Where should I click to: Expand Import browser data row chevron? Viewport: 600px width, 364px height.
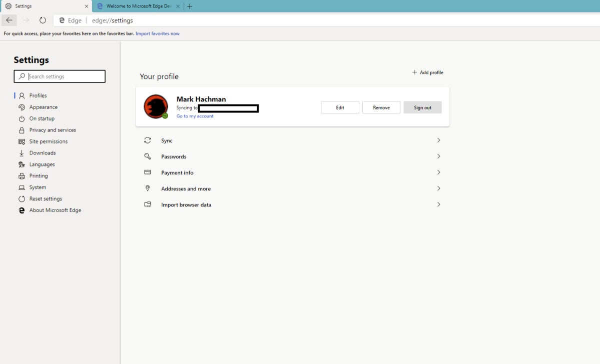438,204
